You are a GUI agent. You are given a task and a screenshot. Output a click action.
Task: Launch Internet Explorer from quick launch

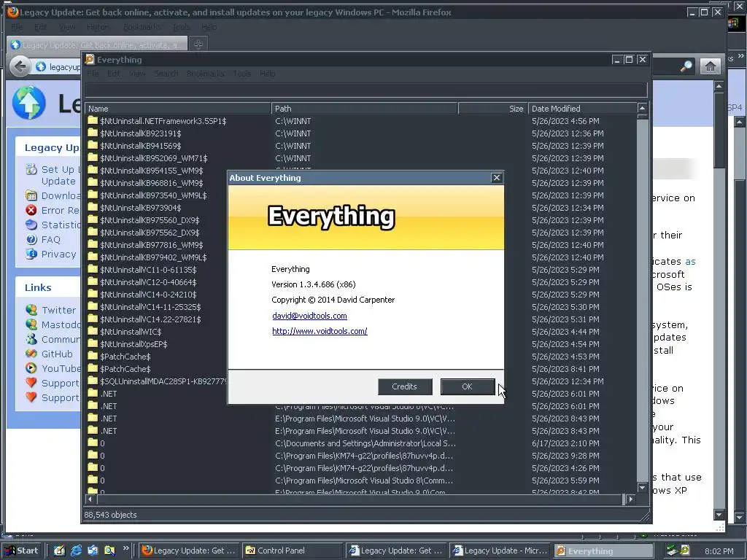click(x=76, y=551)
